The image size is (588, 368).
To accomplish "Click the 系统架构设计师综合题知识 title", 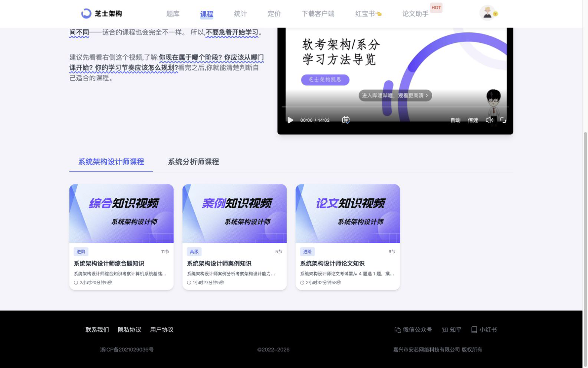I will 109,264.
